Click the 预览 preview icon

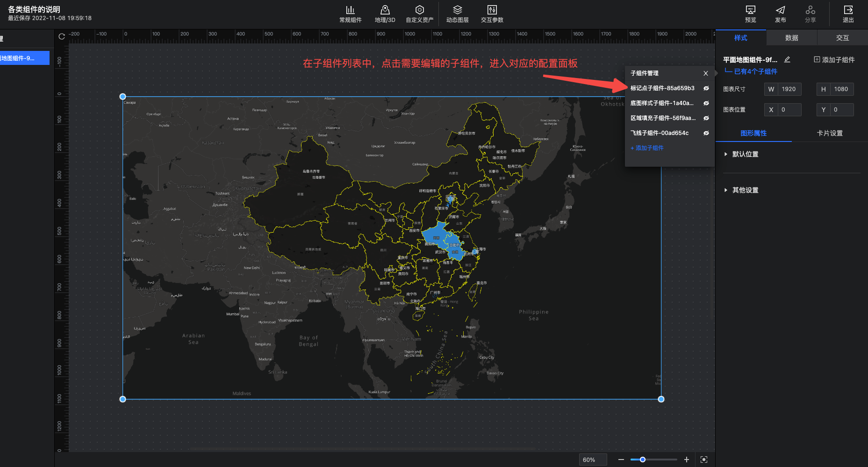pos(750,14)
